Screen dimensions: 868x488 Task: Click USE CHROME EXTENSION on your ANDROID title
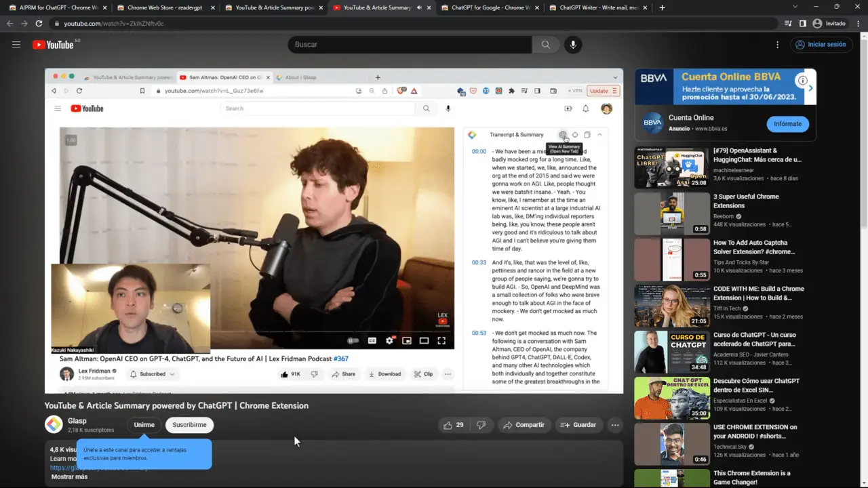[755, 432]
